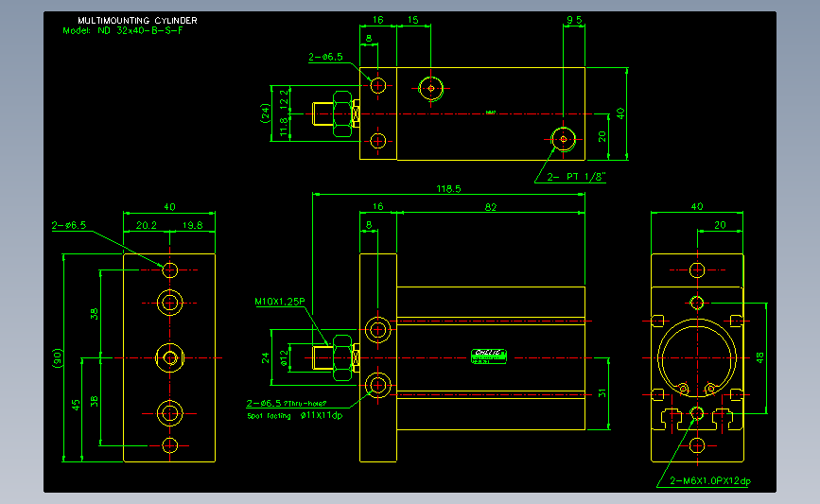The image size is (820, 504).
Task: Click the '(90)' reference height dimension
Action: (58, 358)
